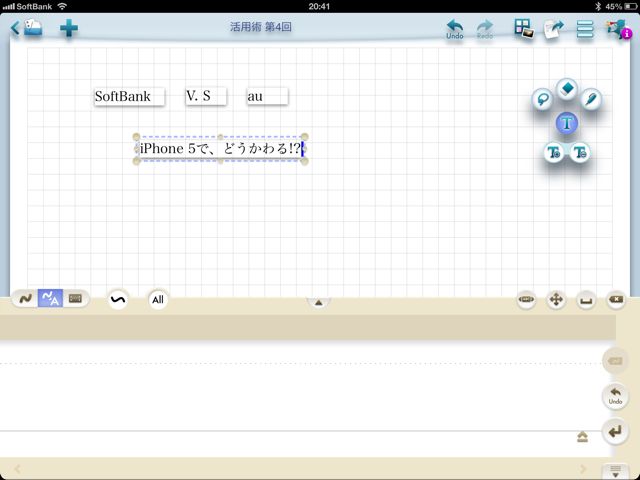Switch to handwriting recognition mode

[50, 298]
